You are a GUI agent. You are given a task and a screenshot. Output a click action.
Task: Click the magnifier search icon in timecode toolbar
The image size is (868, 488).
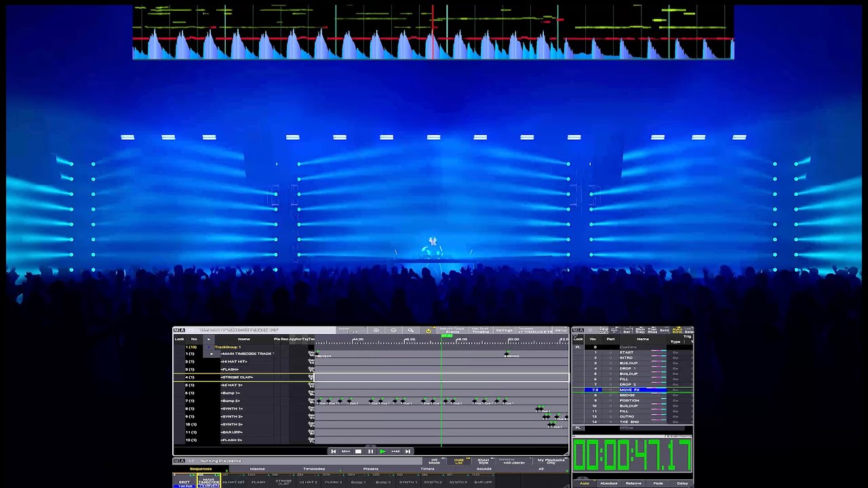[x=410, y=330]
